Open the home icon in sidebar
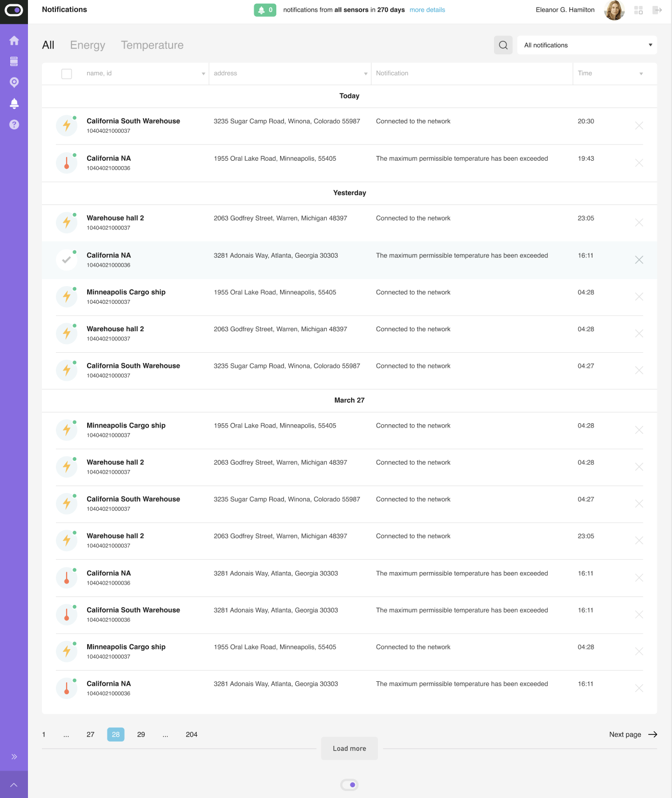 14,41
